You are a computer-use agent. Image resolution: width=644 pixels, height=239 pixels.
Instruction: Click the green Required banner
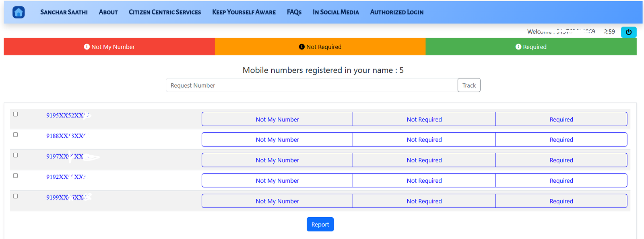click(x=531, y=47)
